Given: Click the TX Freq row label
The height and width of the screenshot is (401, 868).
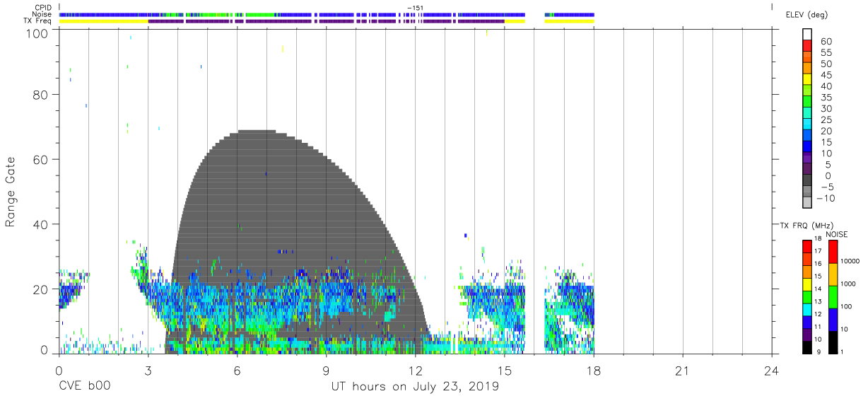Looking at the screenshot, I should pos(37,21).
